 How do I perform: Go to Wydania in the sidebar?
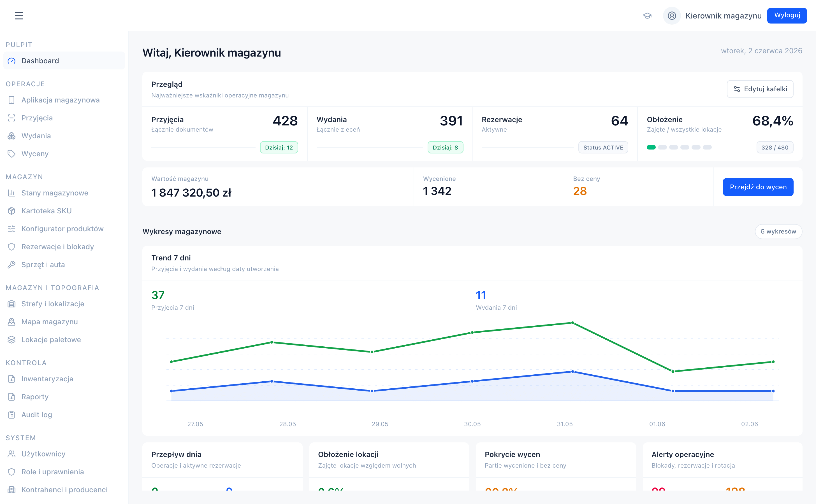click(64, 136)
